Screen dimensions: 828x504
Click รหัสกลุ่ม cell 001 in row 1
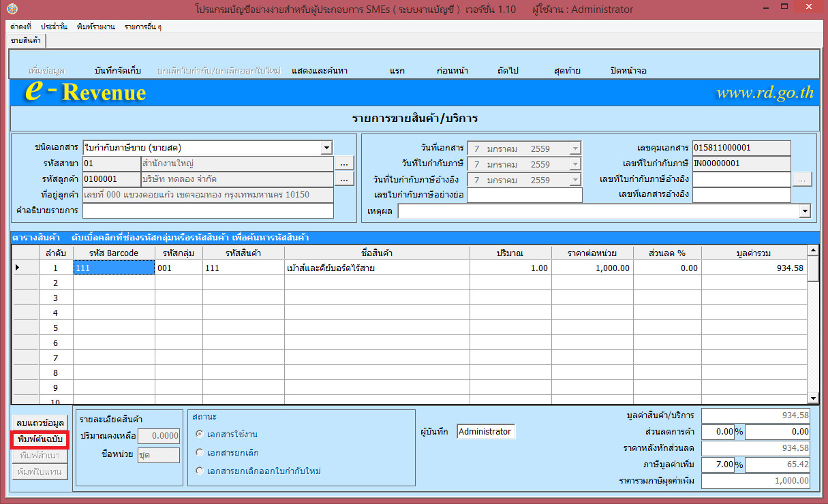pos(179,268)
